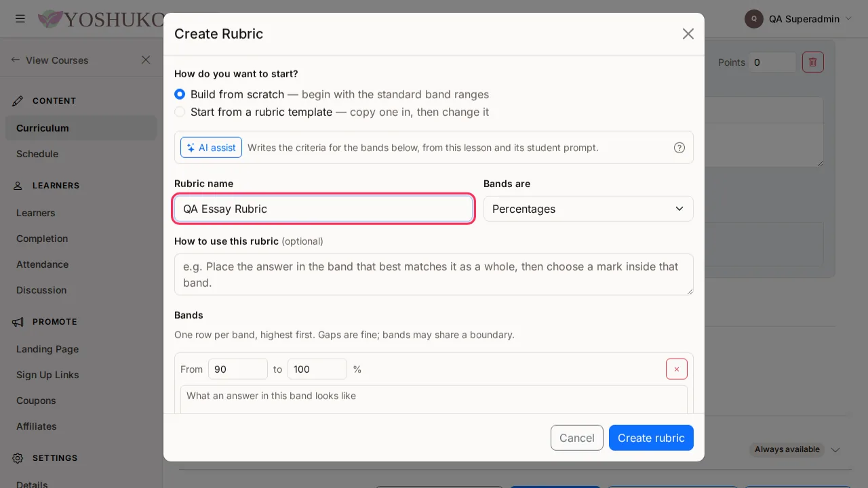This screenshot has width=868, height=488.
Task: Close the sidebar with its X icon
Action: click(146, 60)
